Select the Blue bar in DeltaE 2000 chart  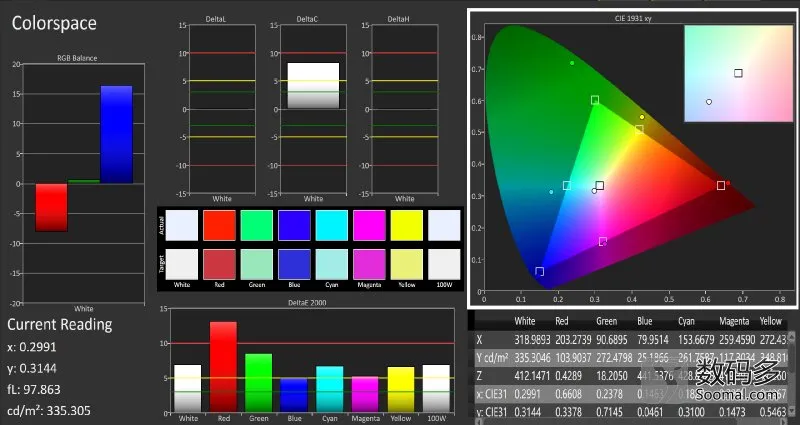point(294,395)
